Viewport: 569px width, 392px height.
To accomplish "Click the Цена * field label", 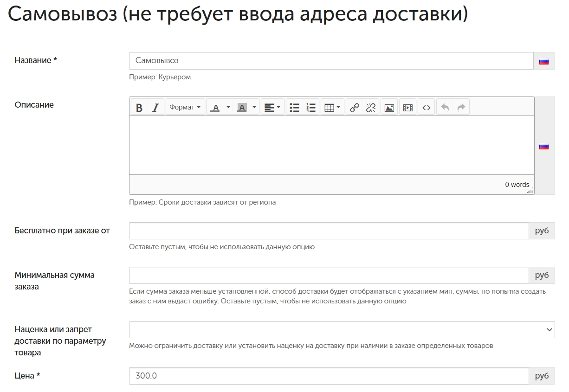I will (27, 376).
